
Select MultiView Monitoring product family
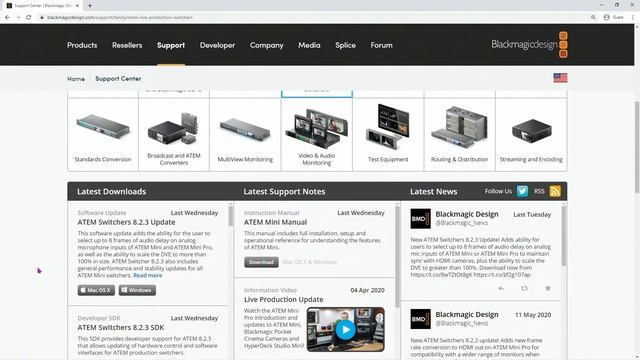(245, 135)
